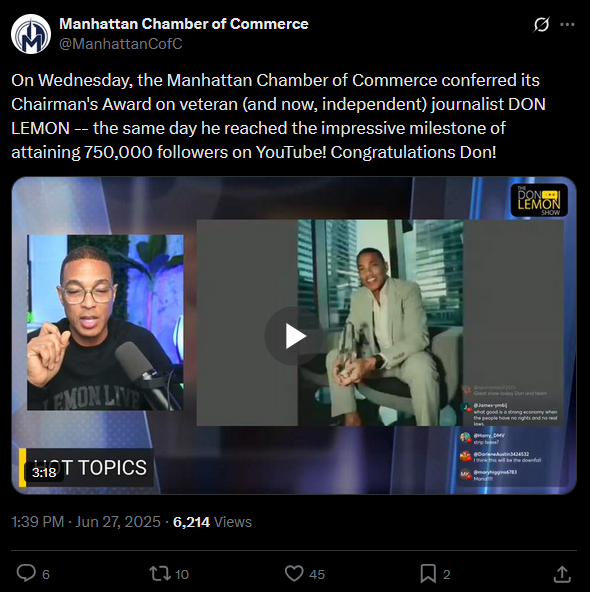Bookmark this post
This screenshot has height=592, width=590.
point(428,574)
